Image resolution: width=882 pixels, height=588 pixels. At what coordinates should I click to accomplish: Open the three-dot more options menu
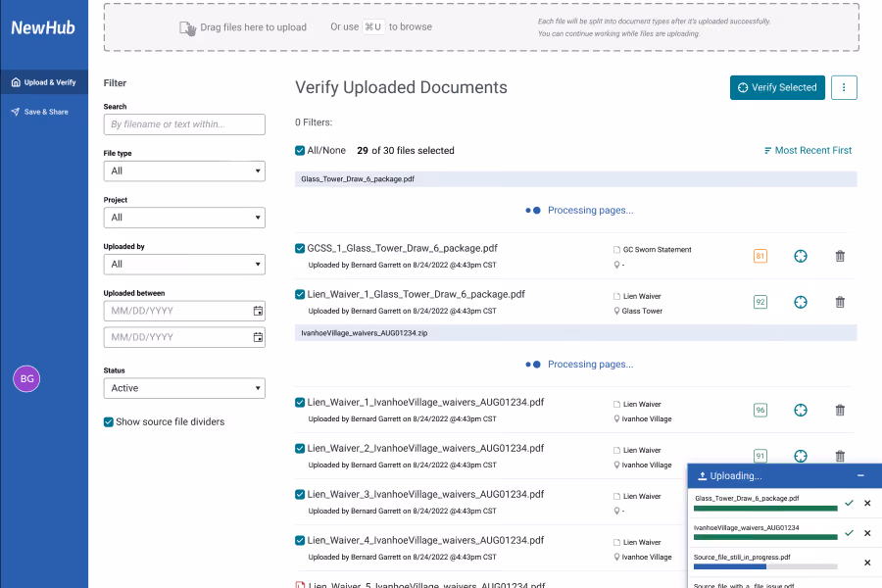pos(844,88)
